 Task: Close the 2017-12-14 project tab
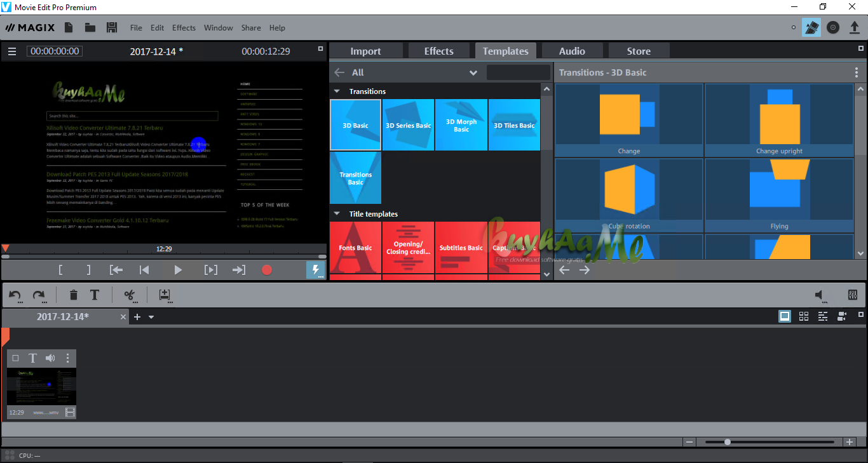click(123, 316)
